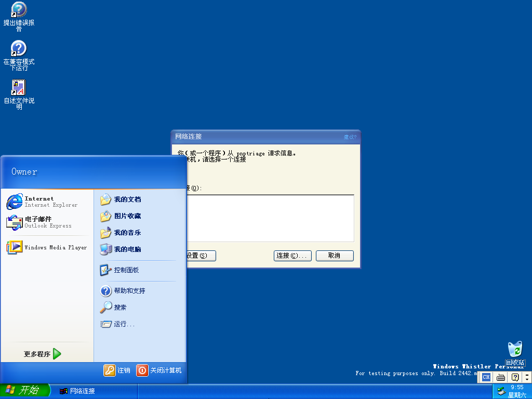Click the language bar help icon
The image size is (532, 399).
515,377
